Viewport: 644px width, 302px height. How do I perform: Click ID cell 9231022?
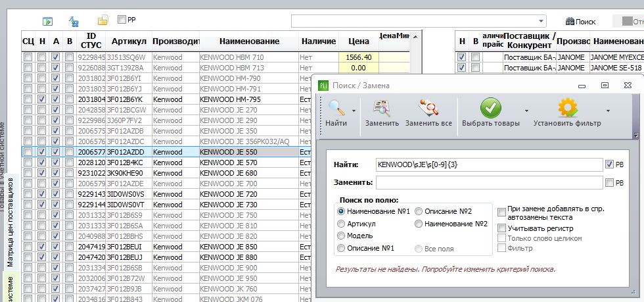(91, 173)
